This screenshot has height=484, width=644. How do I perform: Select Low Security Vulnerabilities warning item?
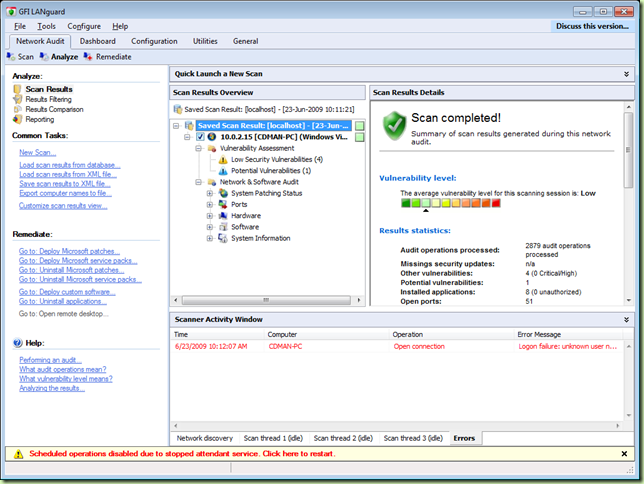point(276,159)
